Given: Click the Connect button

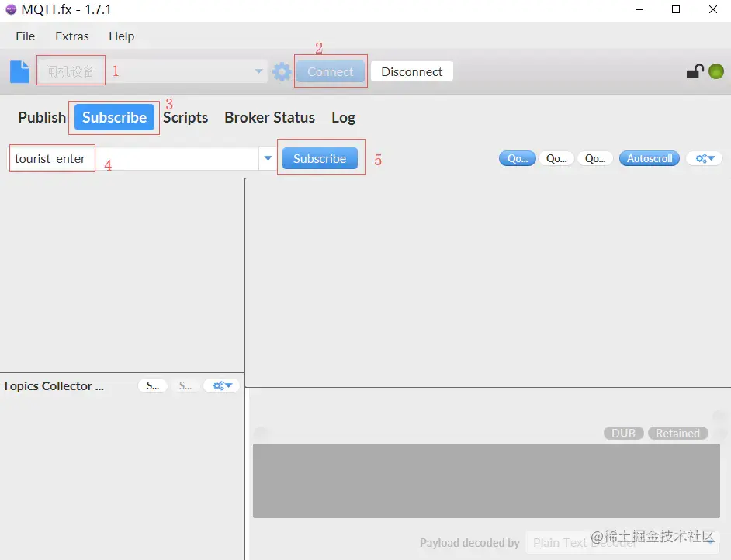Looking at the screenshot, I should coord(330,72).
